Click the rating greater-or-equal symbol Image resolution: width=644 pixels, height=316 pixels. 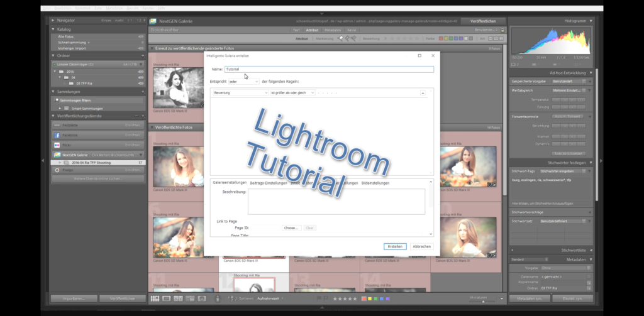386,38
